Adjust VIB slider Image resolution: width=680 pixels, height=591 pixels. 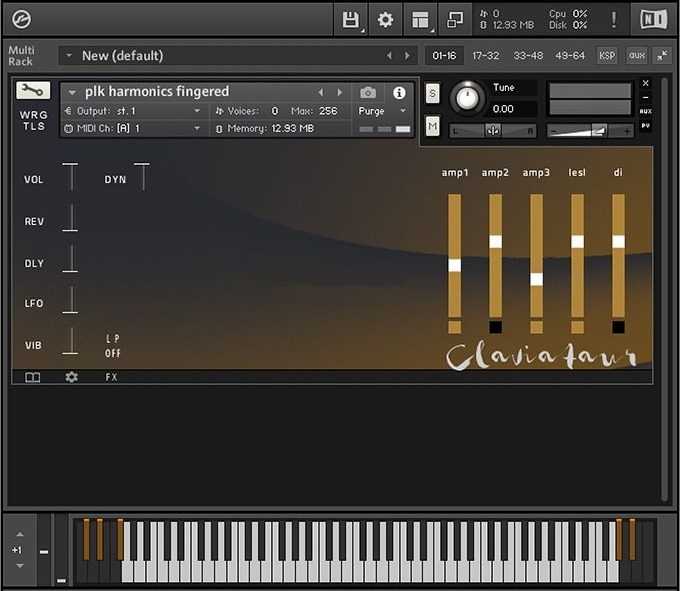pos(70,341)
